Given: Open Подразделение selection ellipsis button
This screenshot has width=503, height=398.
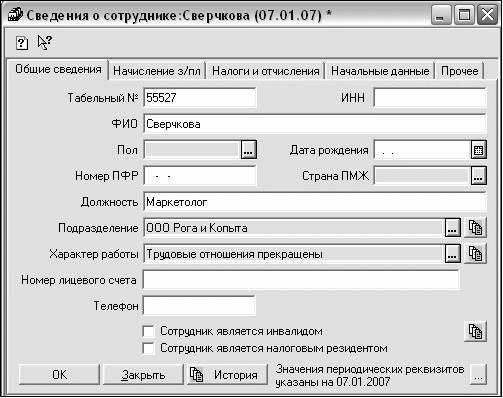Looking at the screenshot, I should click(453, 228).
